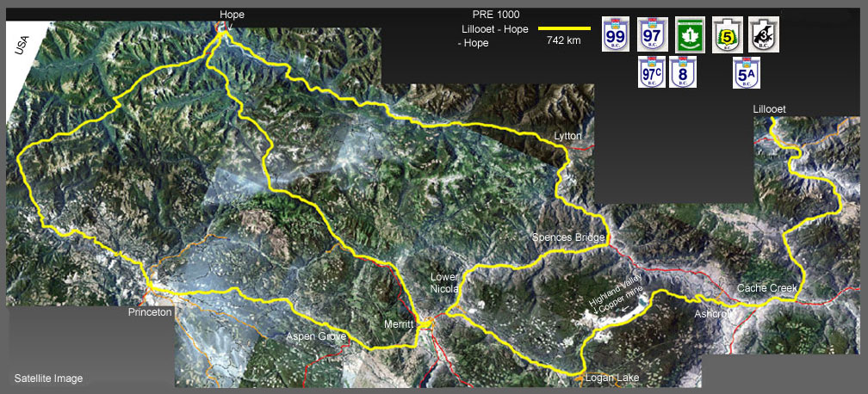Select the Highway 5A shield icon
Viewport: 868px width, 394px height.
[x=746, y=72]
